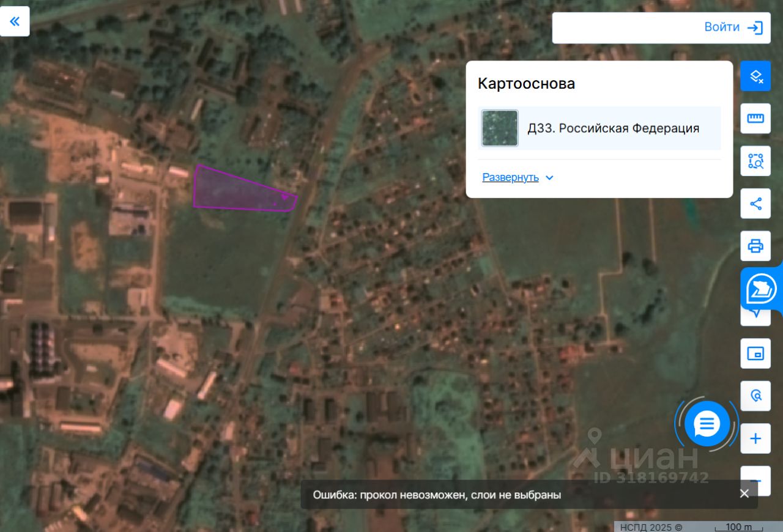Screen dimensions: 783x532
Task: Click the share map icon
Action: (755, 204)
